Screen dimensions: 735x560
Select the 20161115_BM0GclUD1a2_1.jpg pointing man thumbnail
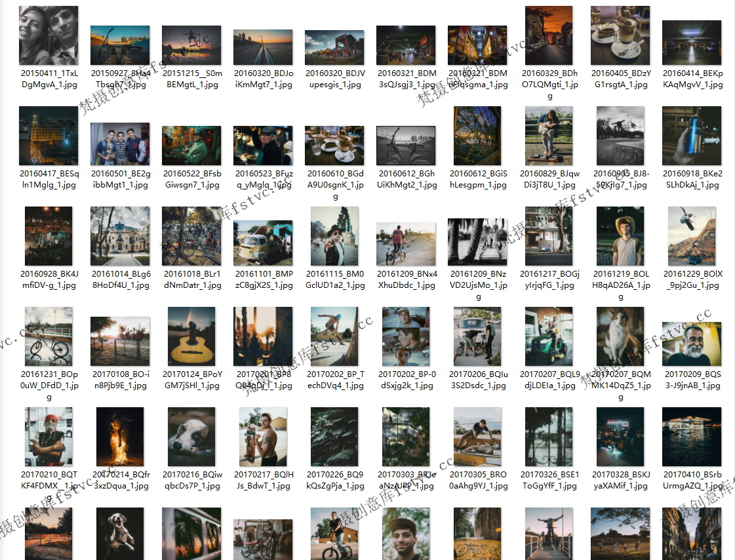click(x=334, y=236)
